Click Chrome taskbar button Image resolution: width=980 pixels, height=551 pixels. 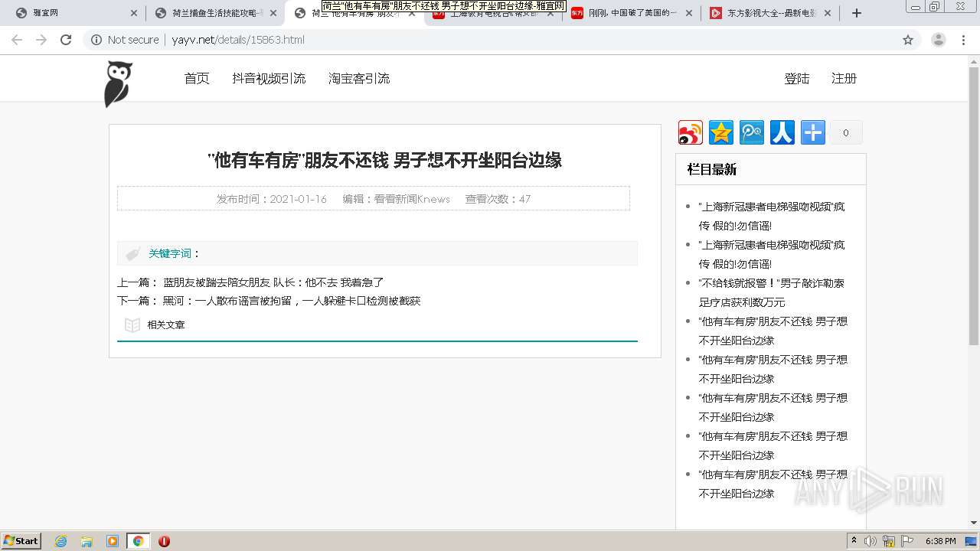[138, 541]
